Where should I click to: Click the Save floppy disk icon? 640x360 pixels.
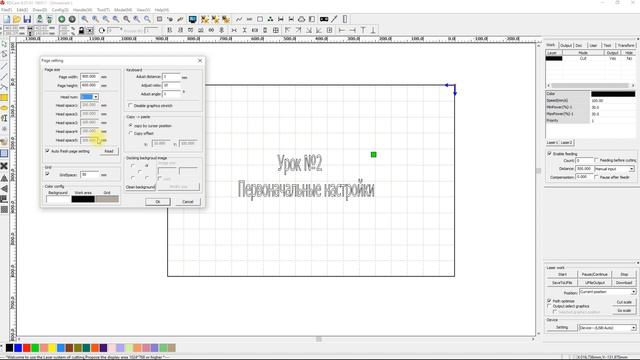tap(27, 19)
